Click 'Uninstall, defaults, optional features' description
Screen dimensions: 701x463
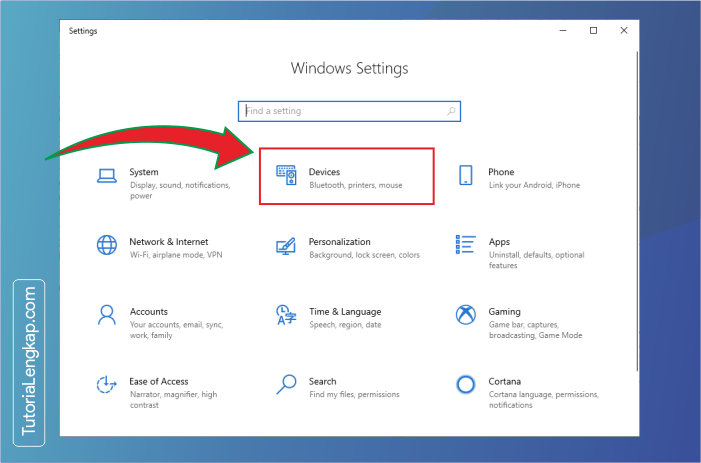tap(536, 260)
